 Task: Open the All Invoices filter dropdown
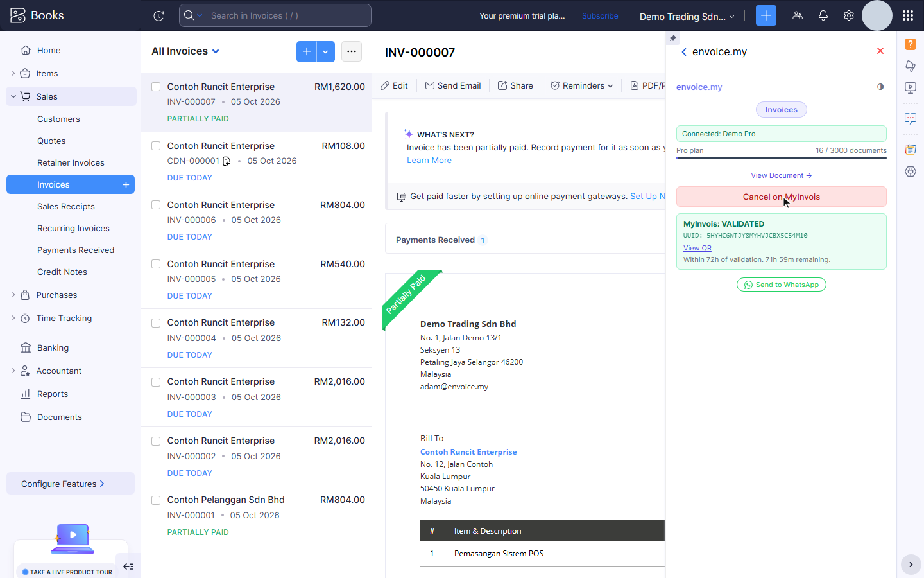point(185,51)
